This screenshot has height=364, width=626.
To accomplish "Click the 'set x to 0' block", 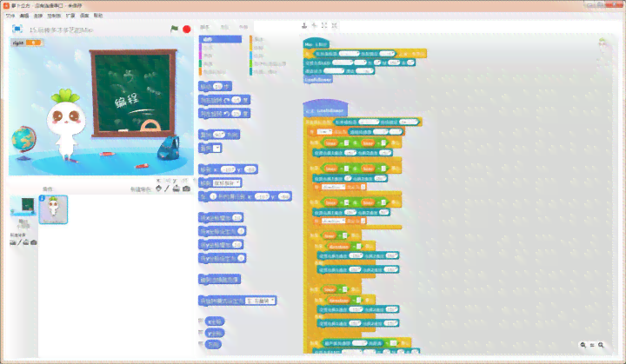I will (x=223, y=231).
